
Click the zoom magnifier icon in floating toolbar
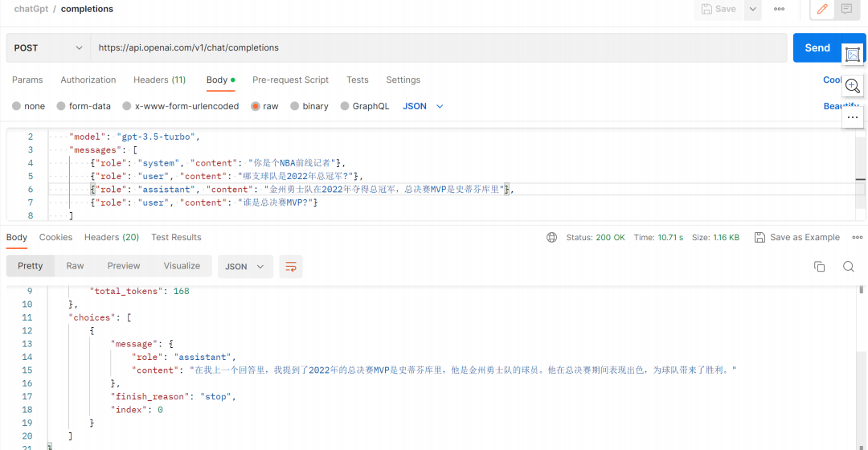853,86
